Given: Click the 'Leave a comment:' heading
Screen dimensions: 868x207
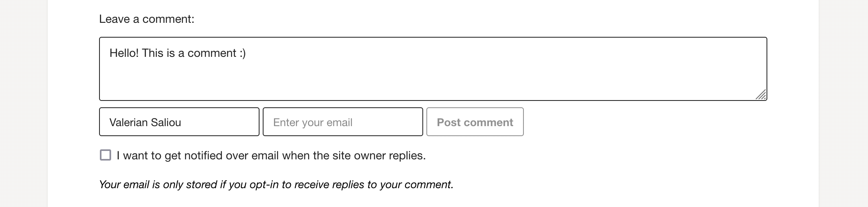Looking at the screenshot, I should click(x=146, y=19).
